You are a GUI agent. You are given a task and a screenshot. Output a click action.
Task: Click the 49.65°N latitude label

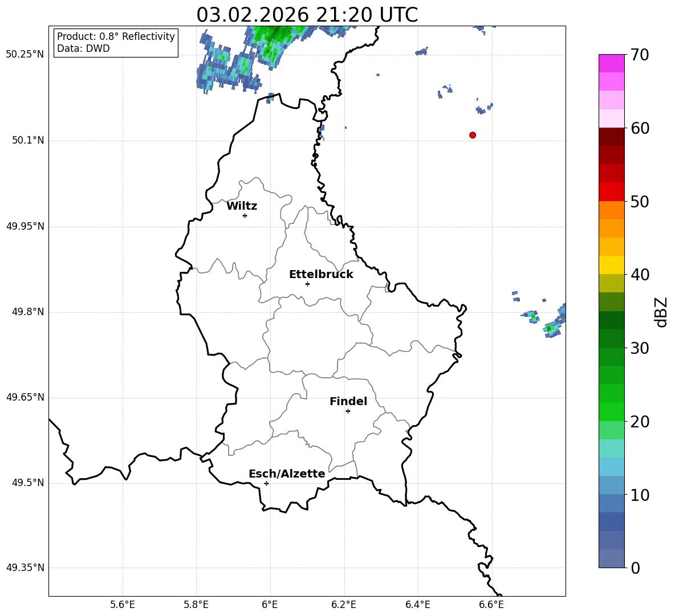(x=25, y=397)
